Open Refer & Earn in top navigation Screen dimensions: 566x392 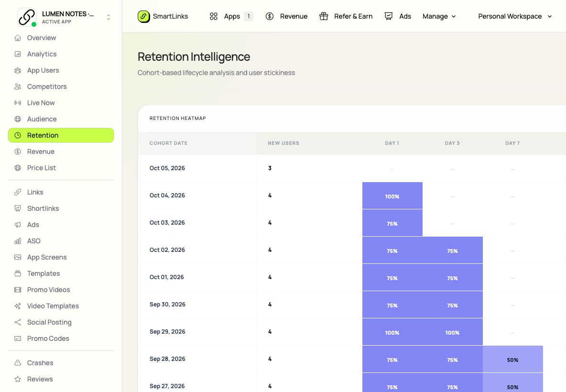pyautogui.click(x=346, y=16)
